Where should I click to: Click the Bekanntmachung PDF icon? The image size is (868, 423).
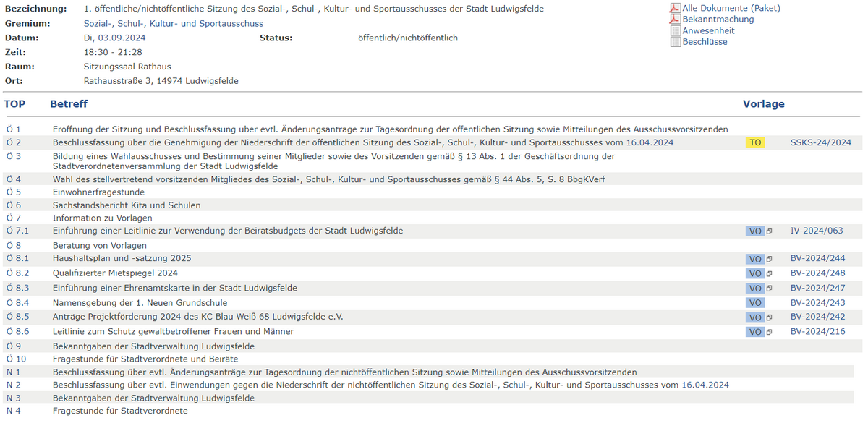676,20
